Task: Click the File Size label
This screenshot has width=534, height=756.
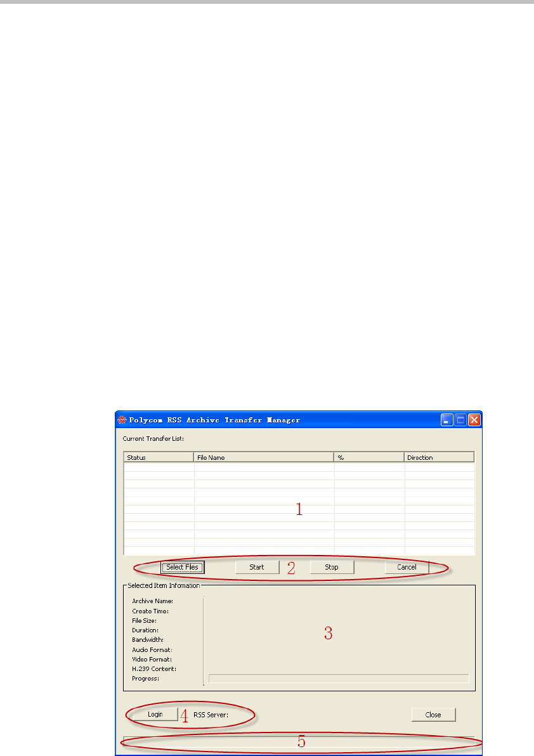Action: click(x=144, y=620)
